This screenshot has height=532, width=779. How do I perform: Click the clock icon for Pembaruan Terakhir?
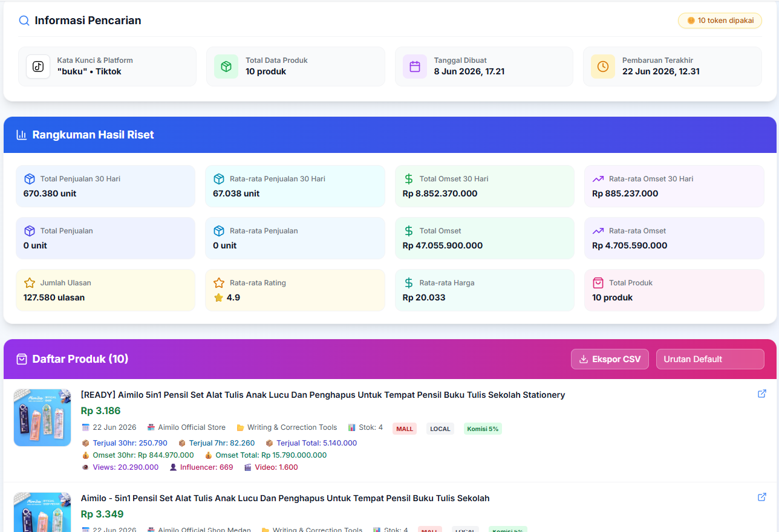click(x=603, y=66)
